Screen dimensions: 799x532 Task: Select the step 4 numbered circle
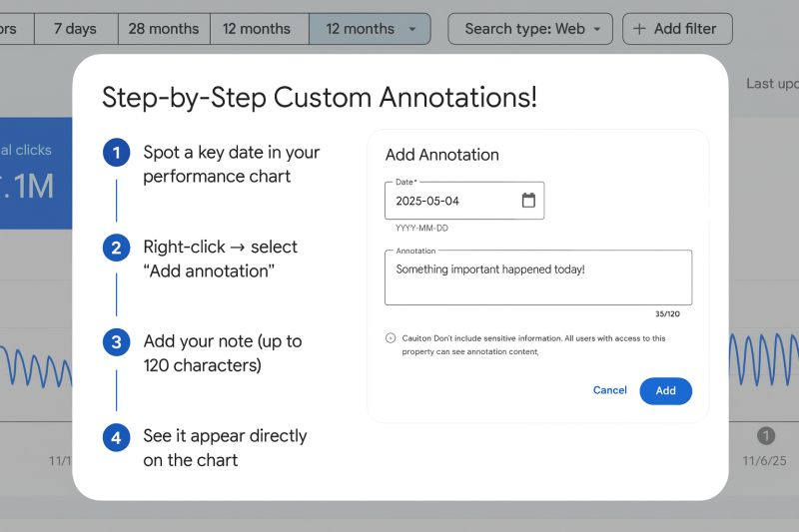click(116, 436)
